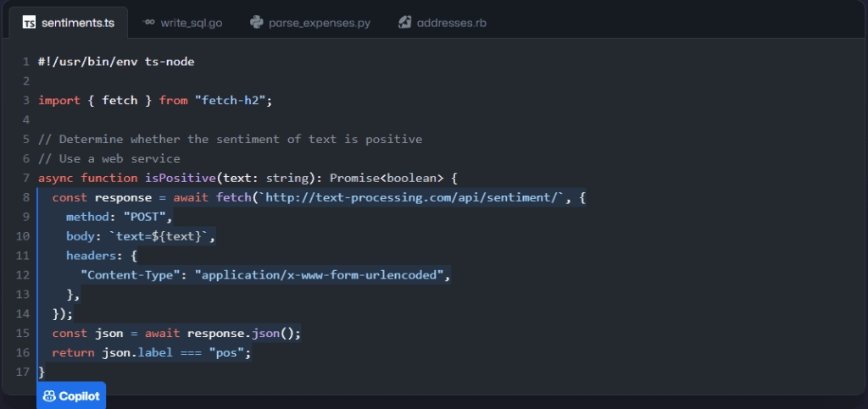Click the comment '// Use a web service'
868x409 pixels.
109,158
